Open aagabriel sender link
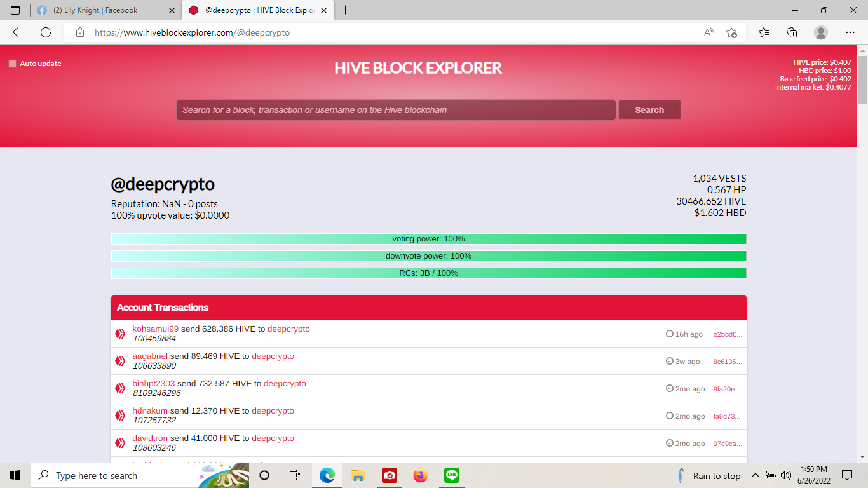Image resolution: width=868 pixels, height=488 pixels. point(150,356)
